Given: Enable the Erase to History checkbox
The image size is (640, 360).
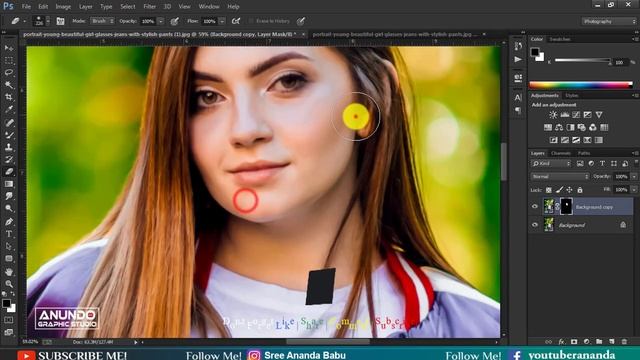Looking at the screenshot, I should (x=251, y=21).
